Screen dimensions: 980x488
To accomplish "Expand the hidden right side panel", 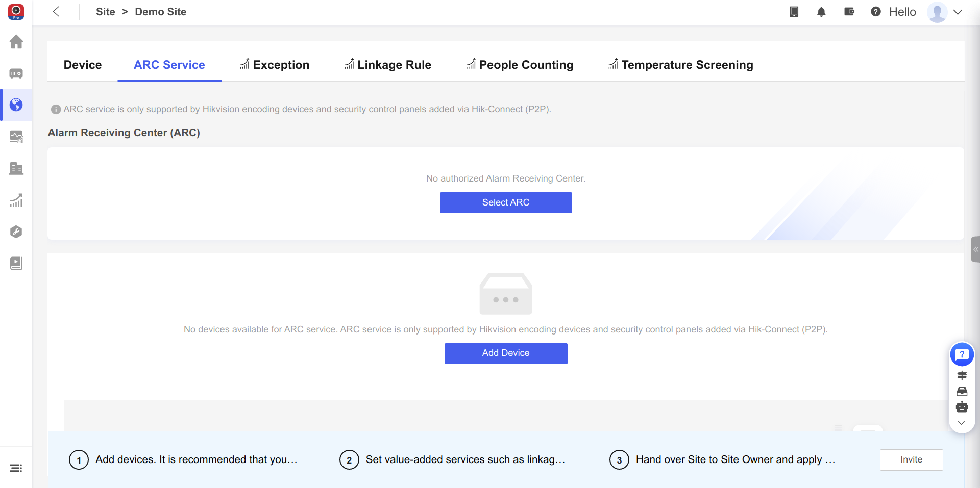I will (x=975, y=249).
